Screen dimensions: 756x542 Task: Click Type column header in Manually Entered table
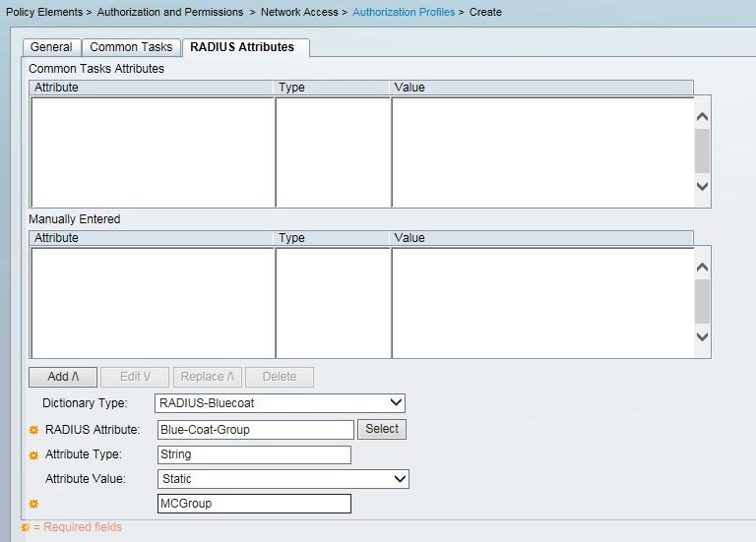tap(333, 238)
